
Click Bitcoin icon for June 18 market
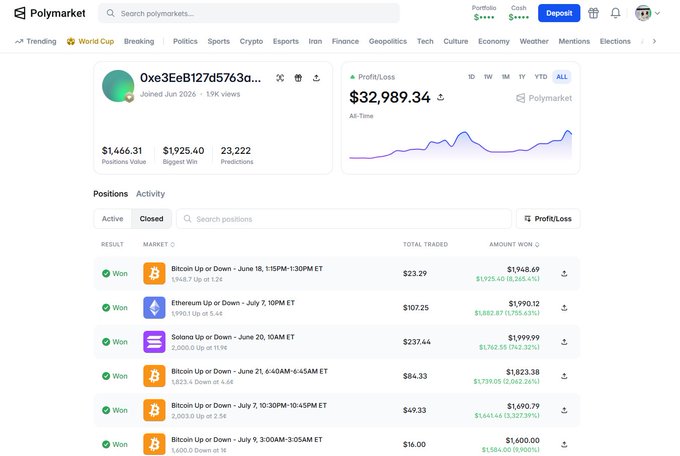coord(154,273)
